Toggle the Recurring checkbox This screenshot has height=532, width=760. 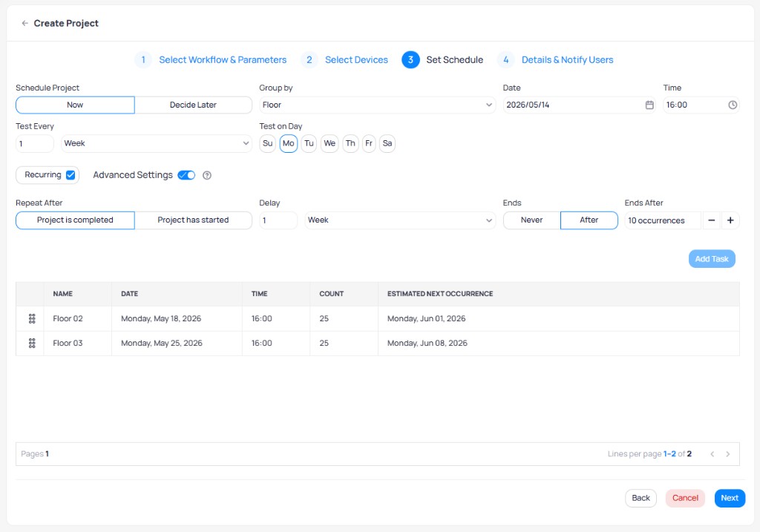coord(71,175)
